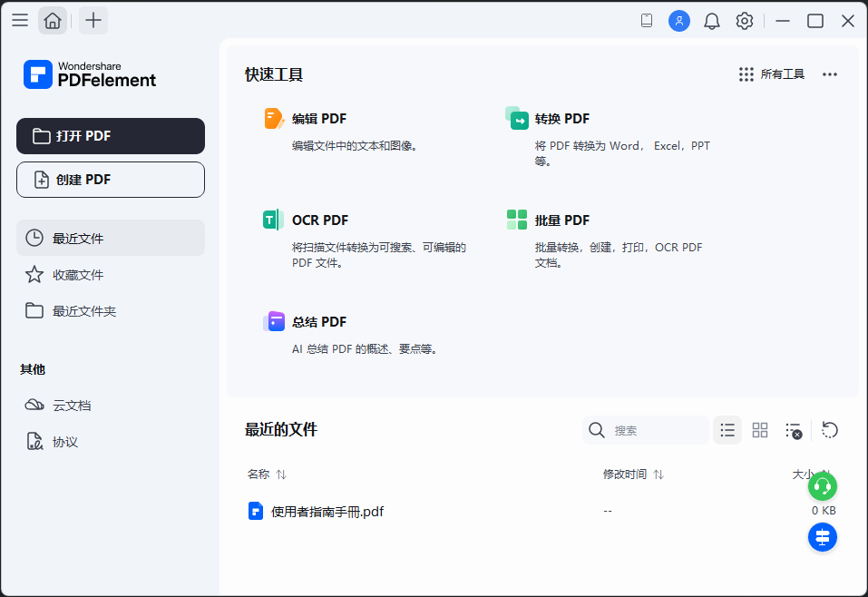Screen dimensions: 868x597
Task: Open the user account avatar
Action: (x=679, y=21)
